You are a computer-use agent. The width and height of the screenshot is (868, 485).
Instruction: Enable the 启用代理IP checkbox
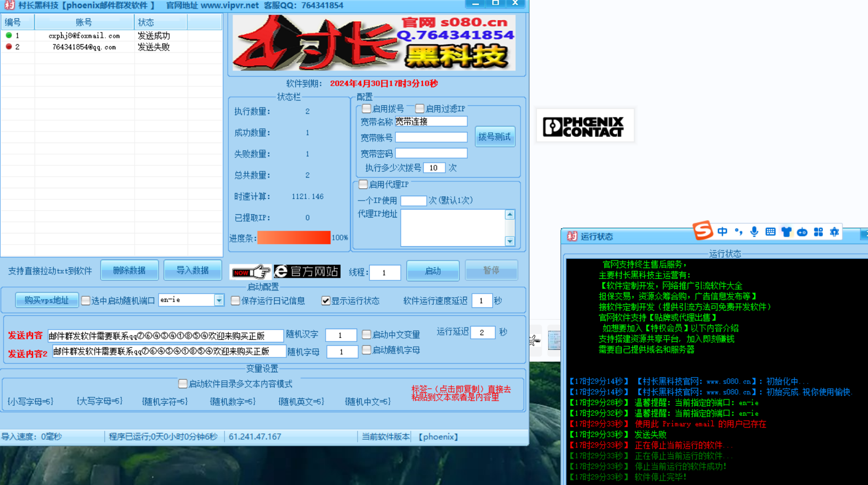(x=363, y=185)
